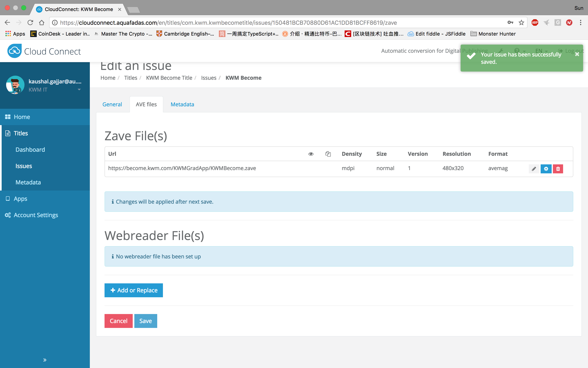The image size is (588, 368).
Task: Collapse the sidebar with double chevron
Action: [45, 360]
